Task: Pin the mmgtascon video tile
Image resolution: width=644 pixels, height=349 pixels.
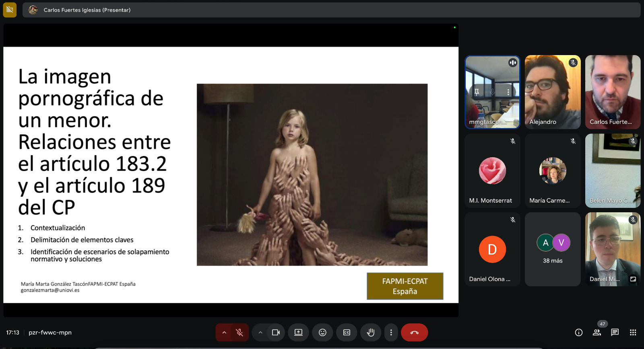Action: point(477,92)
